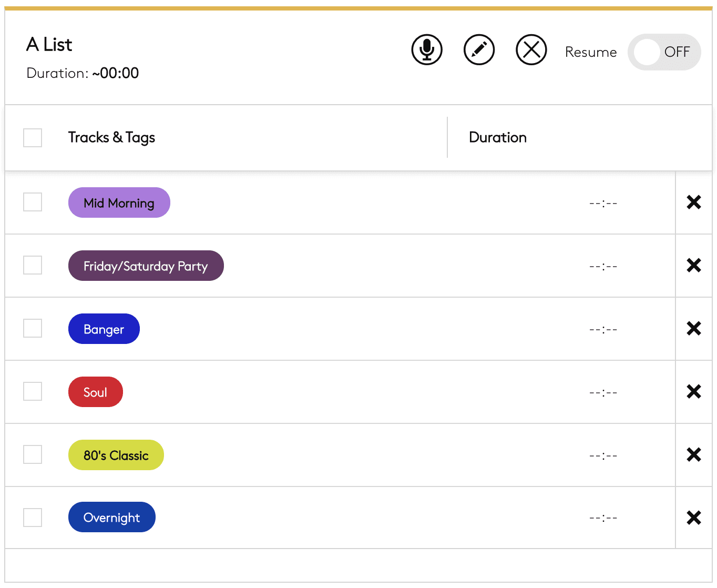Remove the 80's Classic tag row
Screen dimensions: 717x588
(x=693, y=454)
